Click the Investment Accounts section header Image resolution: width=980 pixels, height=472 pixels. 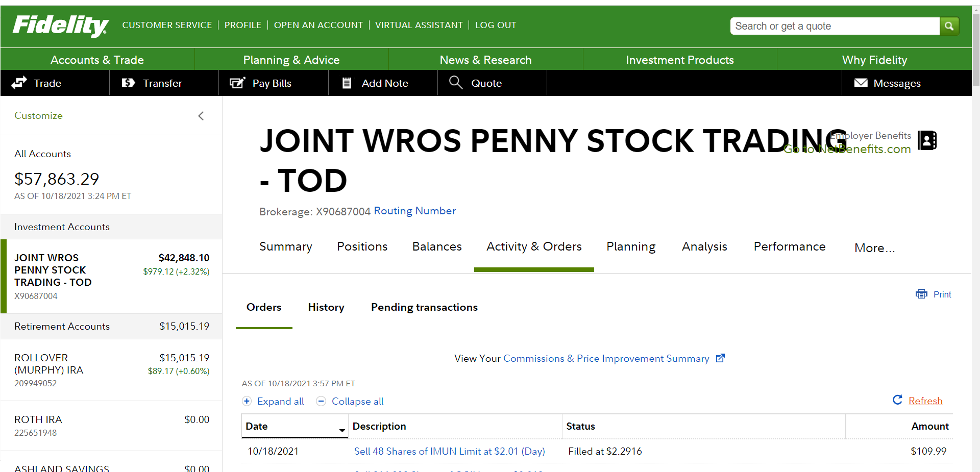click(x=112, y=227)
